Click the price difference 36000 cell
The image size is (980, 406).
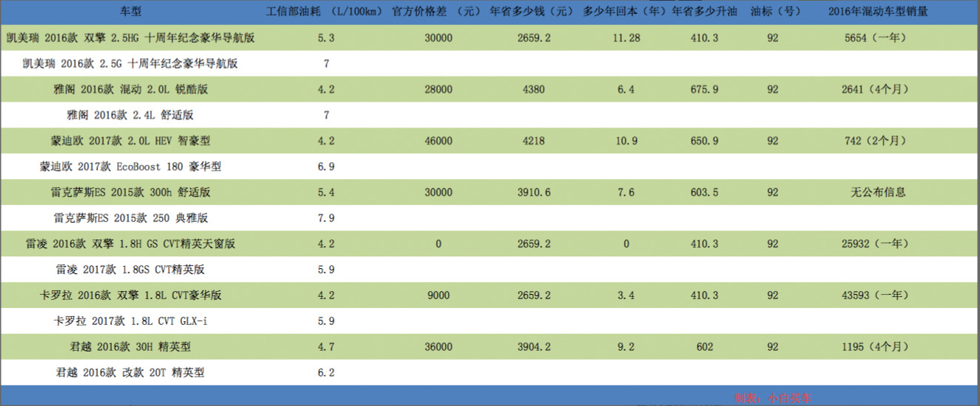(438, 347)
